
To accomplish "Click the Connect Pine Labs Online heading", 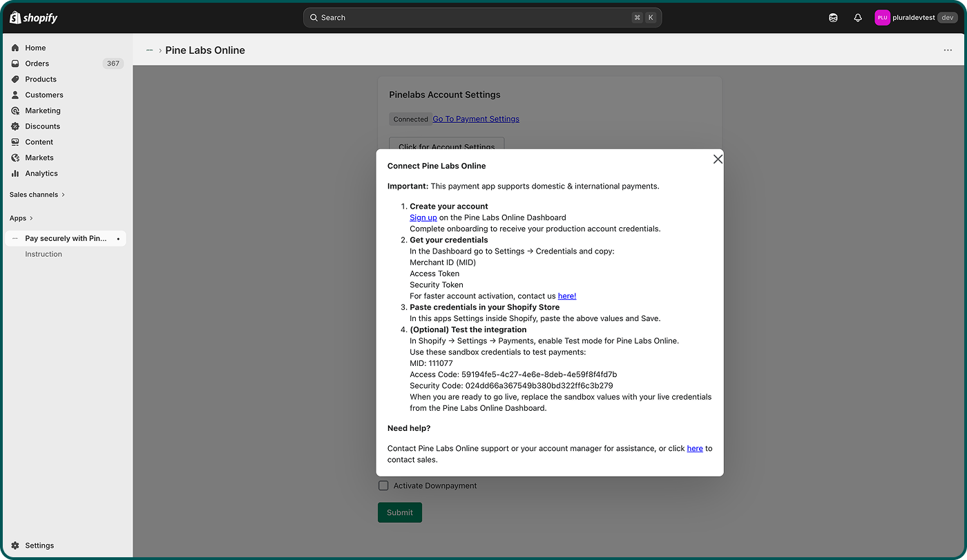I will 437,166.
